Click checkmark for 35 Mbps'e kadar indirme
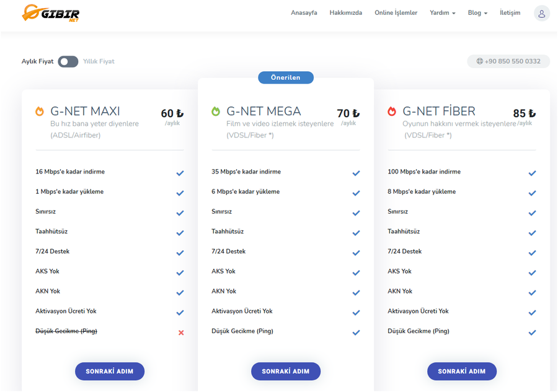The height and width of the screenshot is (392, 558). [x=356, y=173]
